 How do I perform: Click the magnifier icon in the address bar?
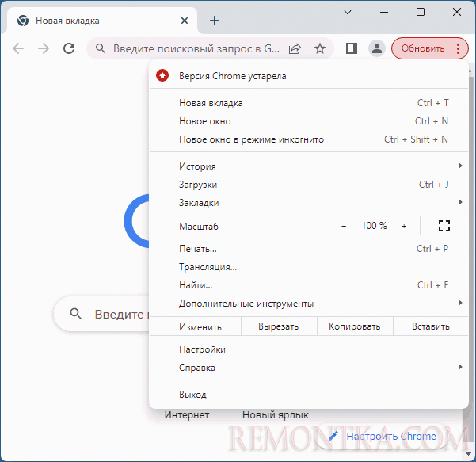point(101,48)
